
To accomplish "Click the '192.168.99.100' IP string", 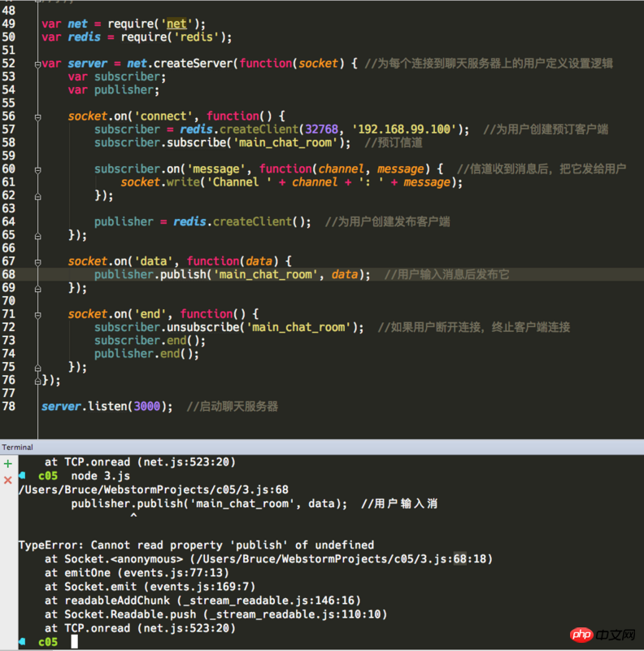I will [x=404, y=129].
